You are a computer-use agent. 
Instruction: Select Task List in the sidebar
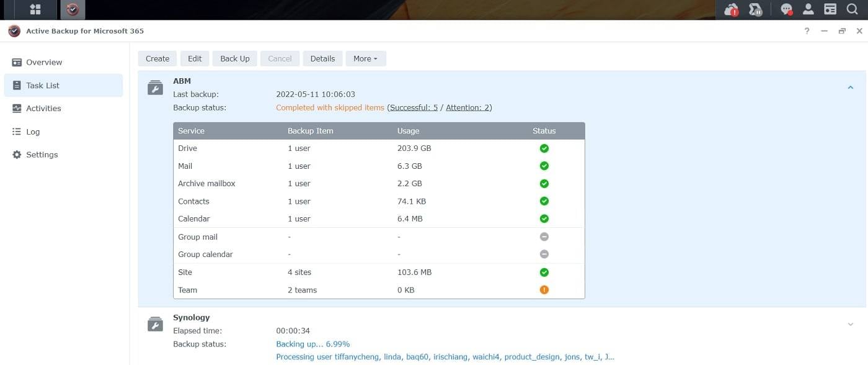click(x=63, y=85)
